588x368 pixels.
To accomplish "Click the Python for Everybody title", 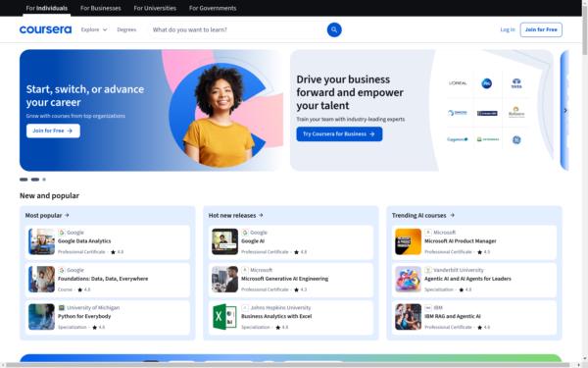I will click(x=84, y=316).
